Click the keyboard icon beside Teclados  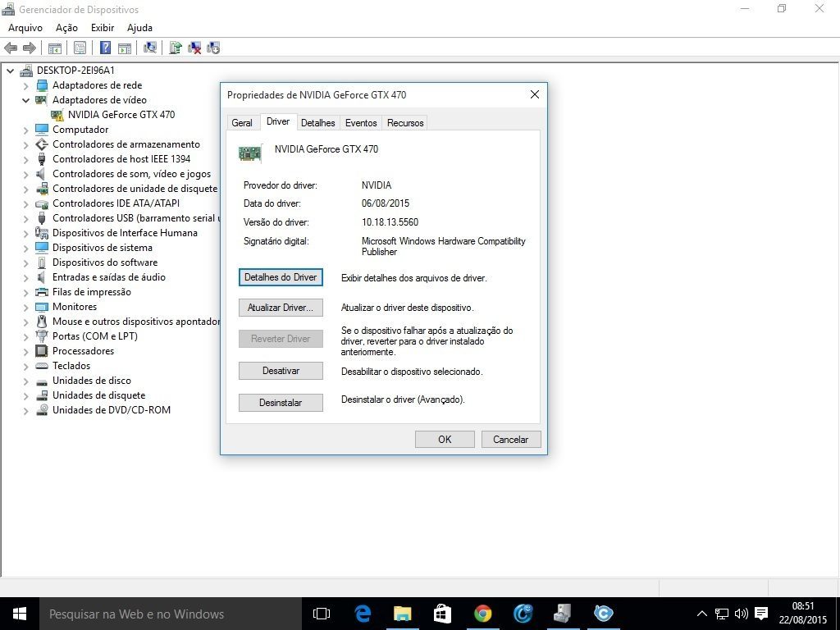(42, 366)
